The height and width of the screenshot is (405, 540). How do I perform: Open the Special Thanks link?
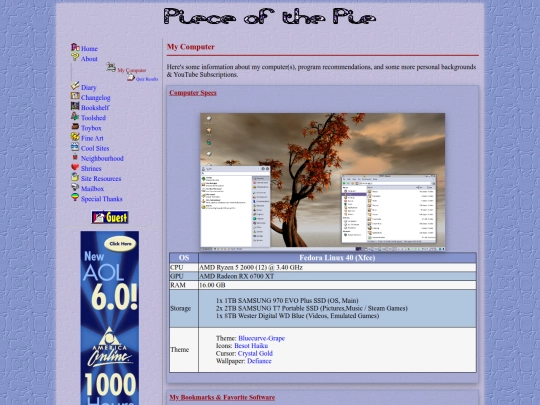coord(102,199)
